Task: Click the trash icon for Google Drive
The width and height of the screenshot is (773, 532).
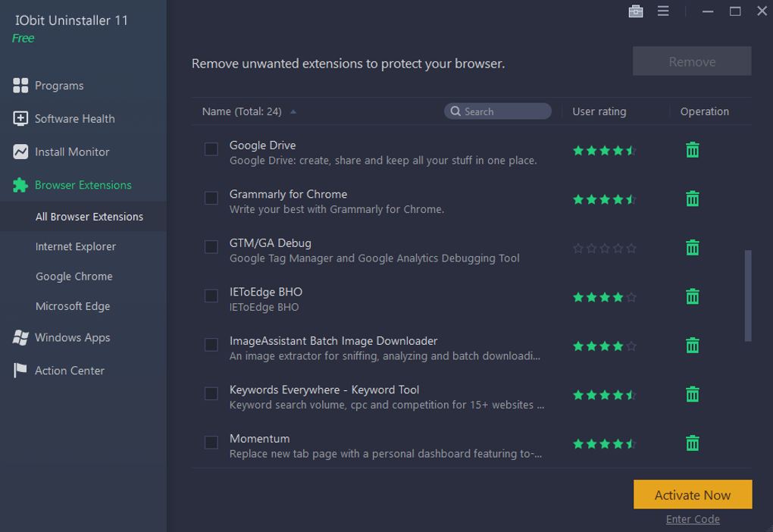Action: 692,150
